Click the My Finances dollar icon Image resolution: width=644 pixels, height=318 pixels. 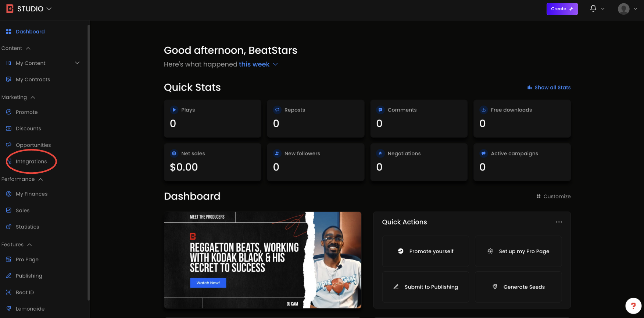[9, 194]
